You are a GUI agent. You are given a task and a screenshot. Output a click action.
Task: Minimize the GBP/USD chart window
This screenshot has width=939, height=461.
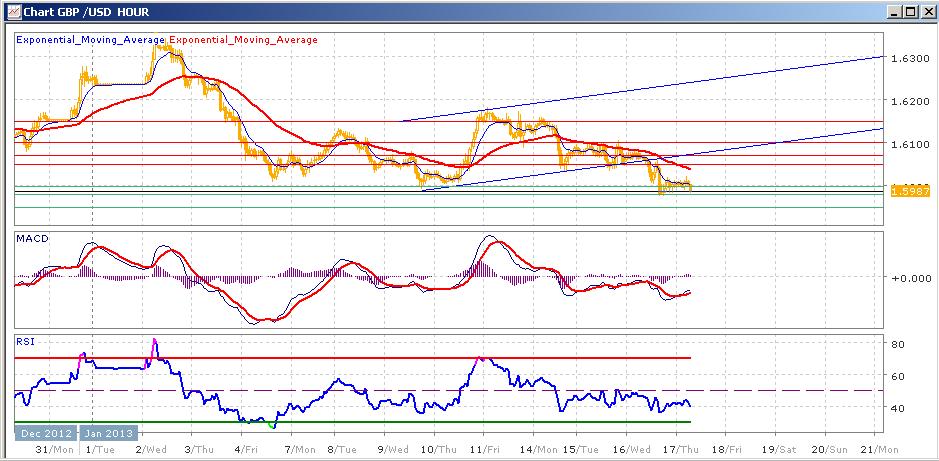pyautogui.click(x=895, y=11)
